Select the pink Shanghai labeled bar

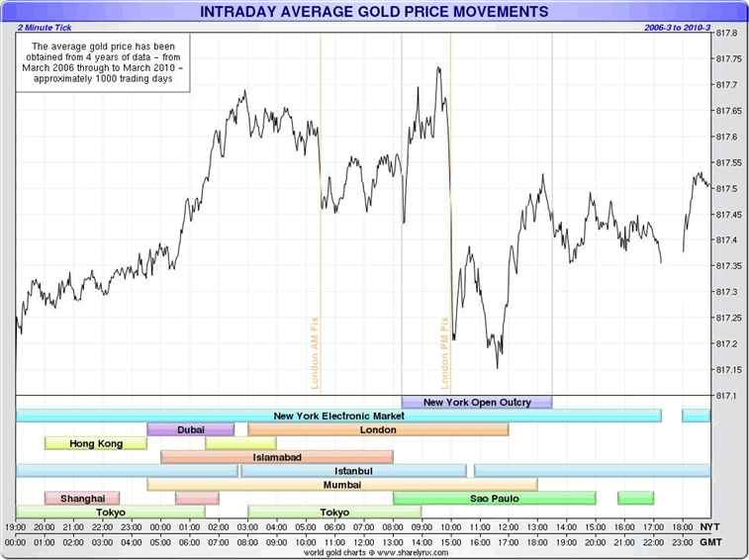click(82, 498)
